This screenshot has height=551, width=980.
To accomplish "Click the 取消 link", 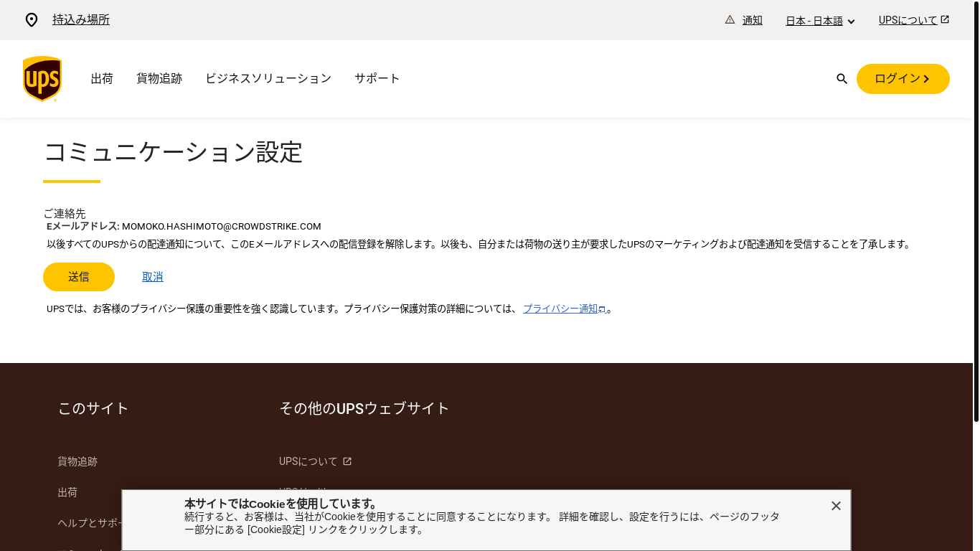I will click(153, 277).
